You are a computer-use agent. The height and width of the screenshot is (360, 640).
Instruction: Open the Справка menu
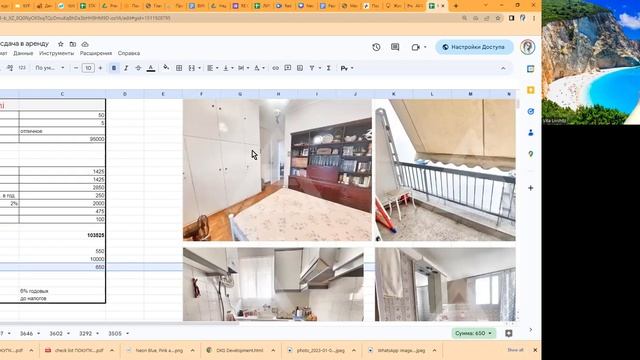(129, 53)
